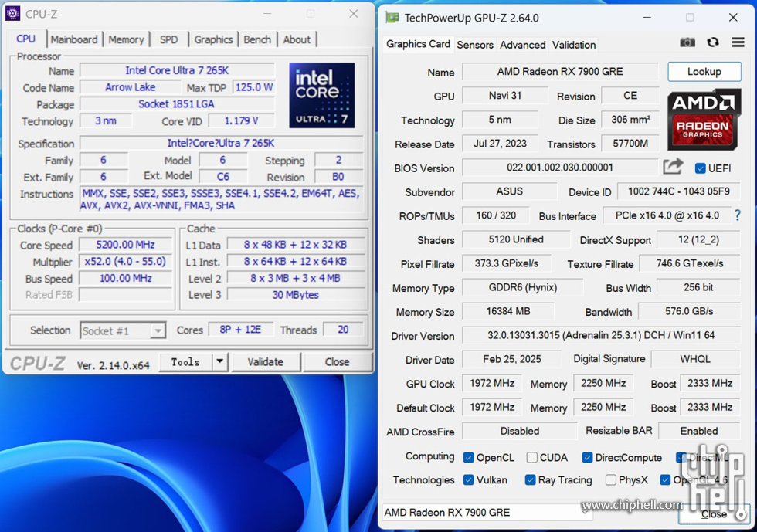Click the Resizable BAR Enabled value
Viewport: 757px width, 532px height.
pos(699,431)
